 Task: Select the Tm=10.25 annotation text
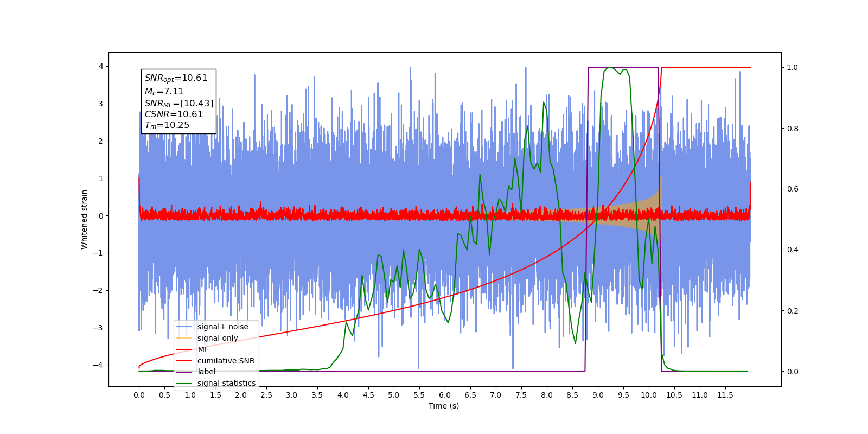(167, 125)
